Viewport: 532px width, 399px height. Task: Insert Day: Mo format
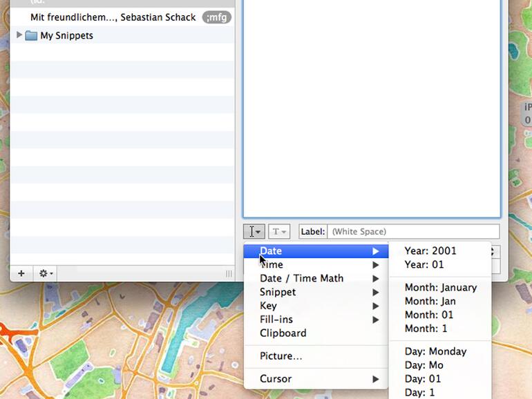(x=440, y=365)
